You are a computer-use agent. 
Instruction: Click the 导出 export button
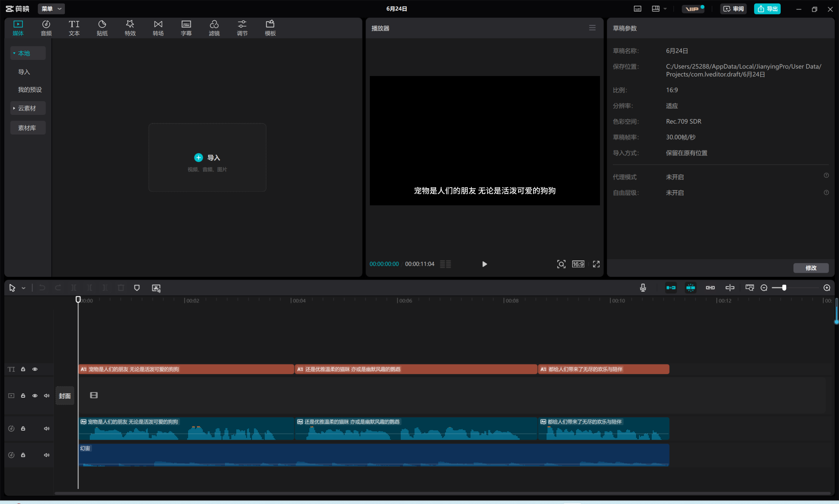click(x=767, y=9)
